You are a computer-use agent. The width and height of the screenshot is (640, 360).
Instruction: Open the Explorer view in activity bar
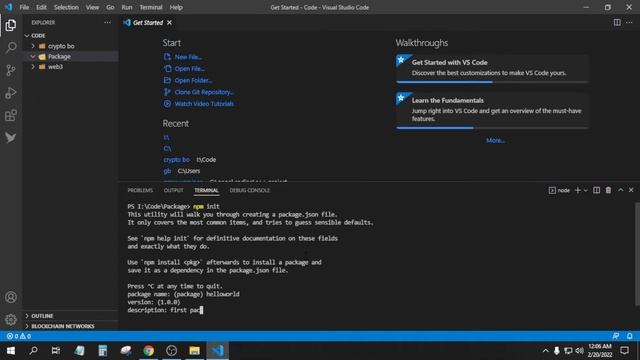click(x=11, y=25)
